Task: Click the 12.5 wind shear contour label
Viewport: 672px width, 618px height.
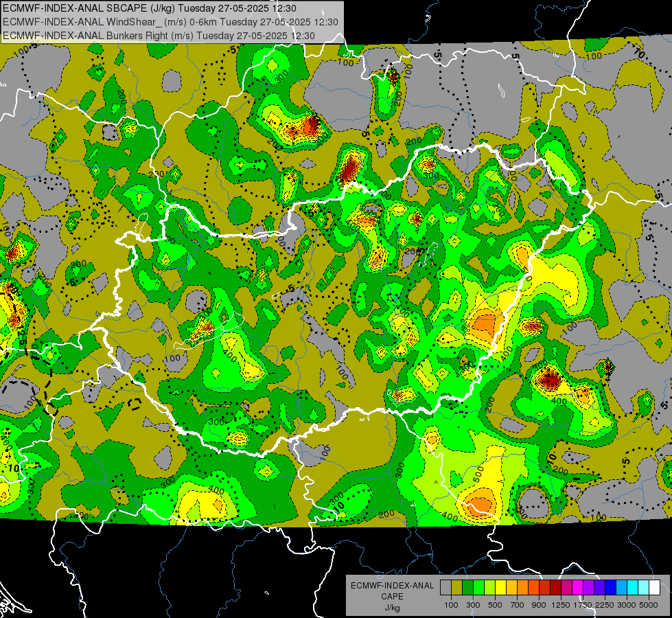Action: pos(23,334)
